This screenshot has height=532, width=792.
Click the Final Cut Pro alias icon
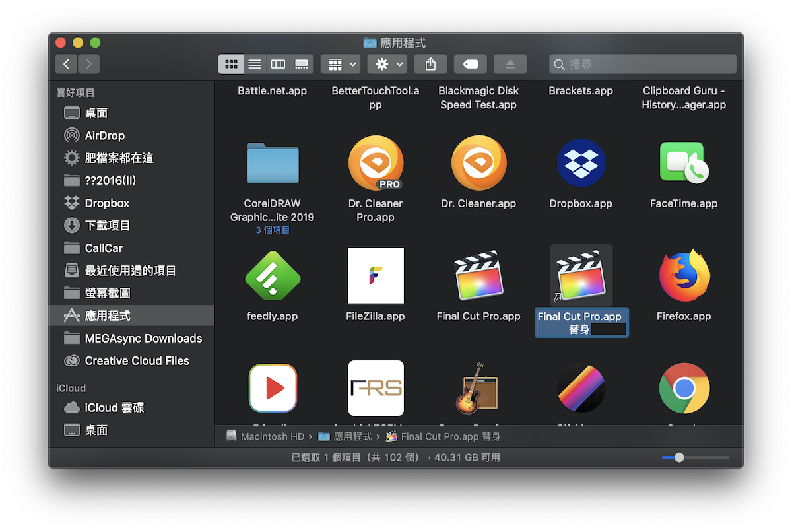(581, 275)
